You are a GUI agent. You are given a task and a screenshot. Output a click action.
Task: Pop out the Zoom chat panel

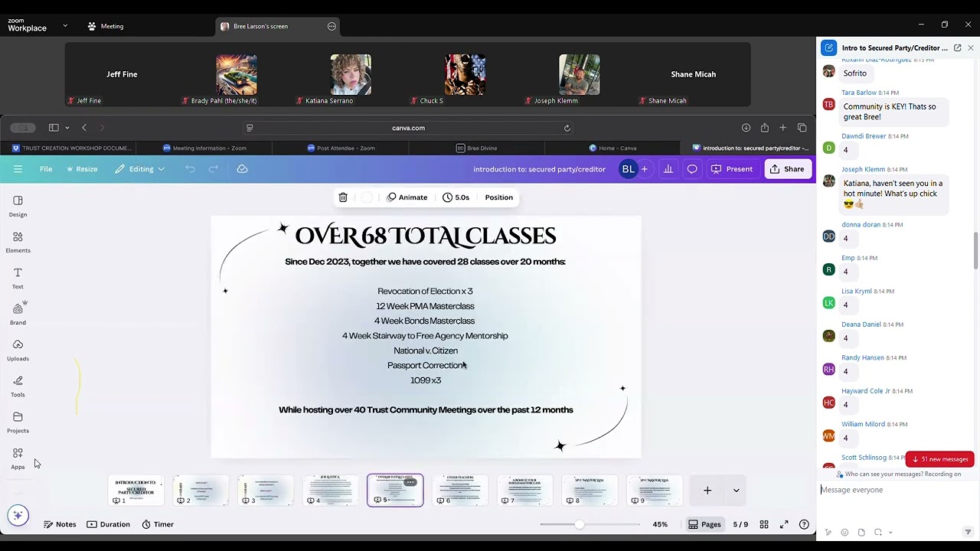tap(957, 47)
